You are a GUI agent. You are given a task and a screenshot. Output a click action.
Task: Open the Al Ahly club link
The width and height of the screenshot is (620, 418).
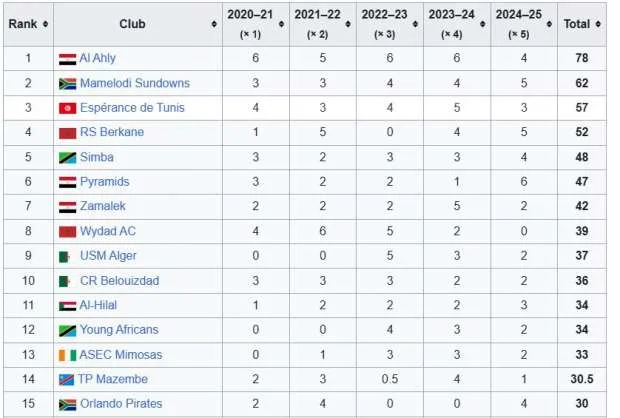point(98,58)
